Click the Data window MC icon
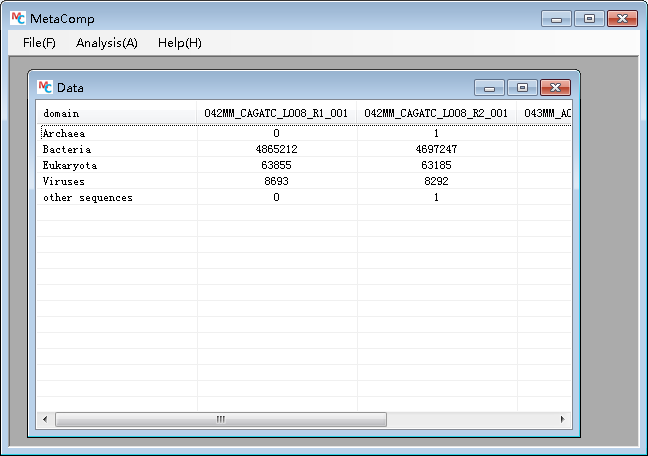Image resolution: width=648 pixels, height=456 pixels. pyautogui.click(x=45, y=87)
